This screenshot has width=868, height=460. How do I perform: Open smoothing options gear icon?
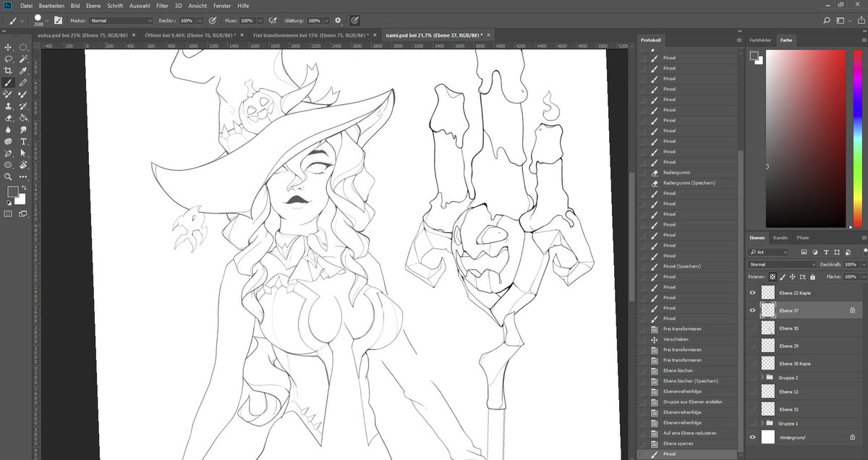click(x=338, y=21)
